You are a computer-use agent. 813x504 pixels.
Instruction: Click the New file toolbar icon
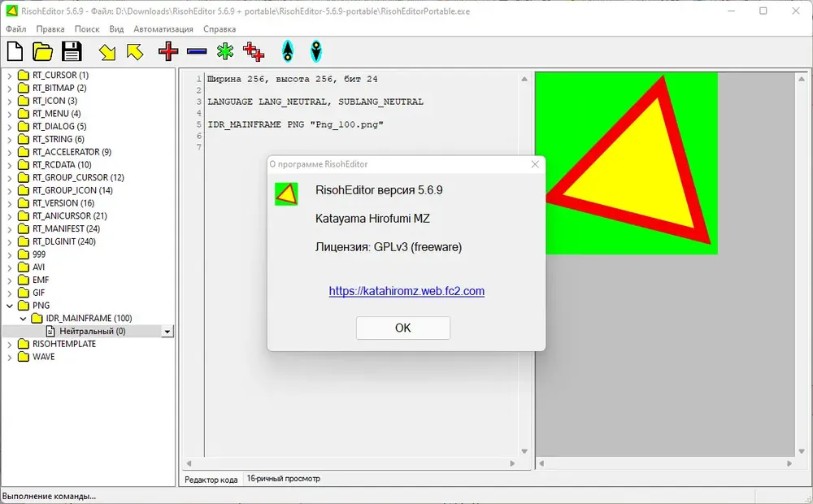(15, 51)
